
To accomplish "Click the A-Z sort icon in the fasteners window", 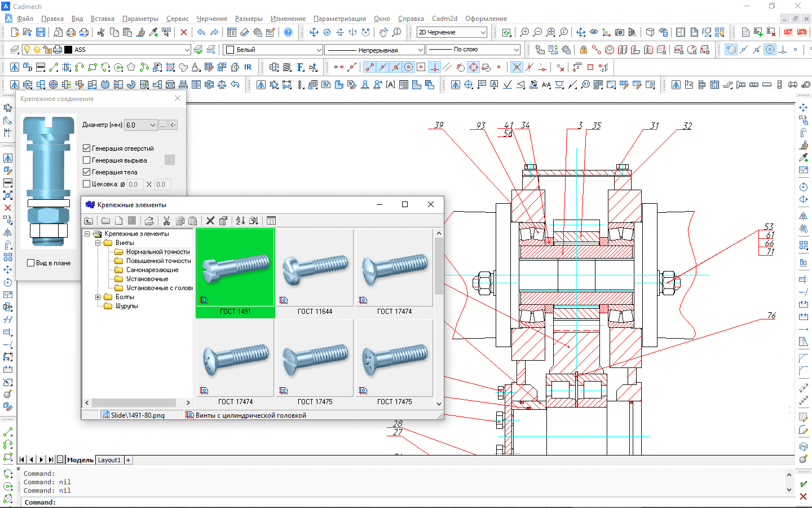I will [240, 221].
